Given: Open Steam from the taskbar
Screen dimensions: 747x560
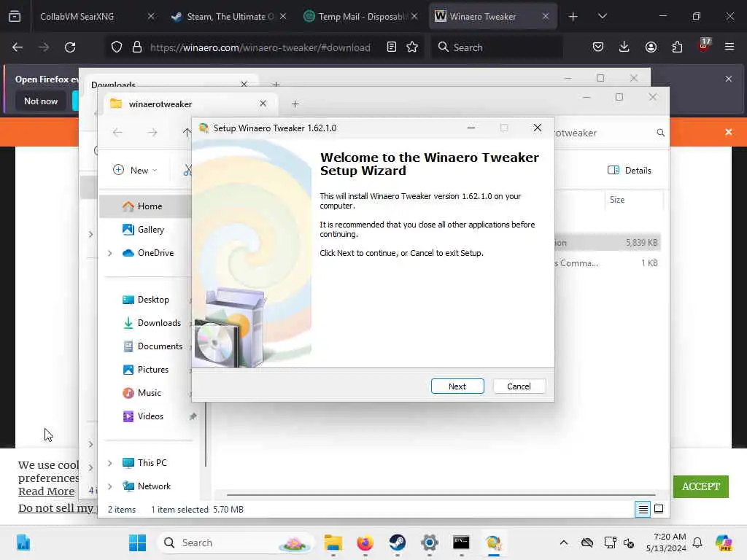Looking at the screenshot, I should click(x=397, y=542).
